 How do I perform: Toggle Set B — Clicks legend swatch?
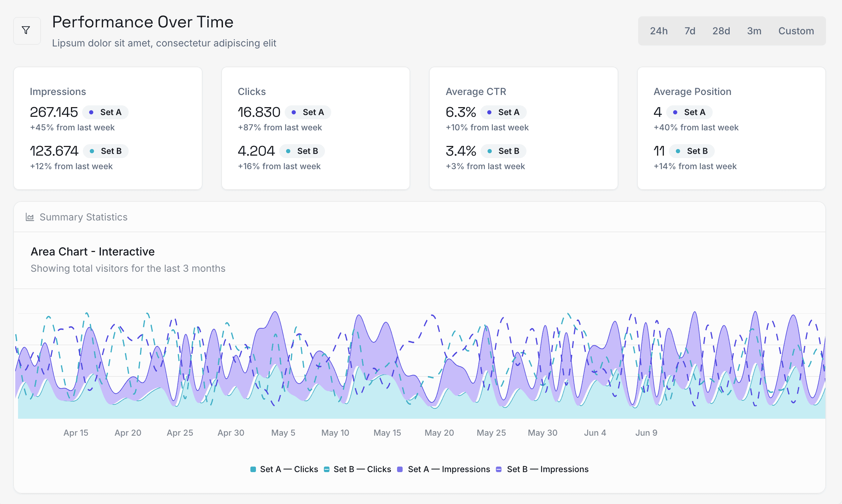click(x=327, y=469)
